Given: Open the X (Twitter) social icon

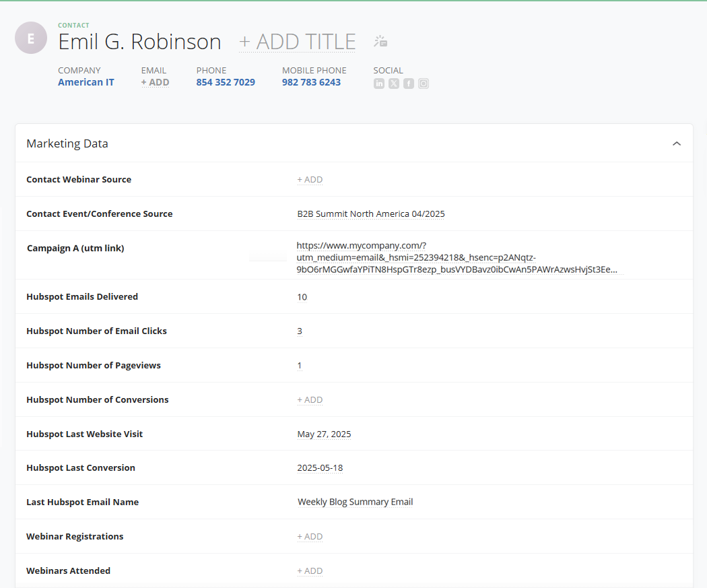Looking at the screenshot, I should click(394, 84).
